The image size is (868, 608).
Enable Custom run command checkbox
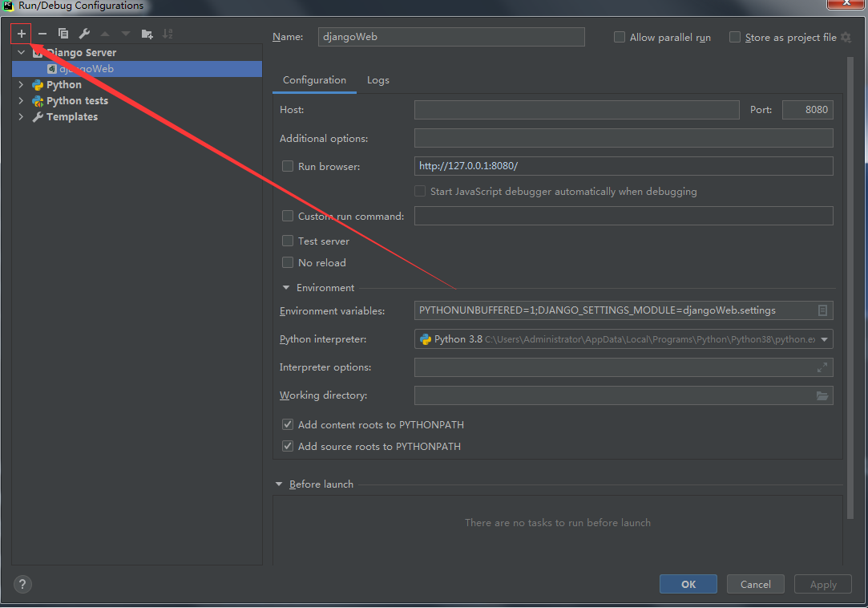pyautogui.click(x=287, y=216)
